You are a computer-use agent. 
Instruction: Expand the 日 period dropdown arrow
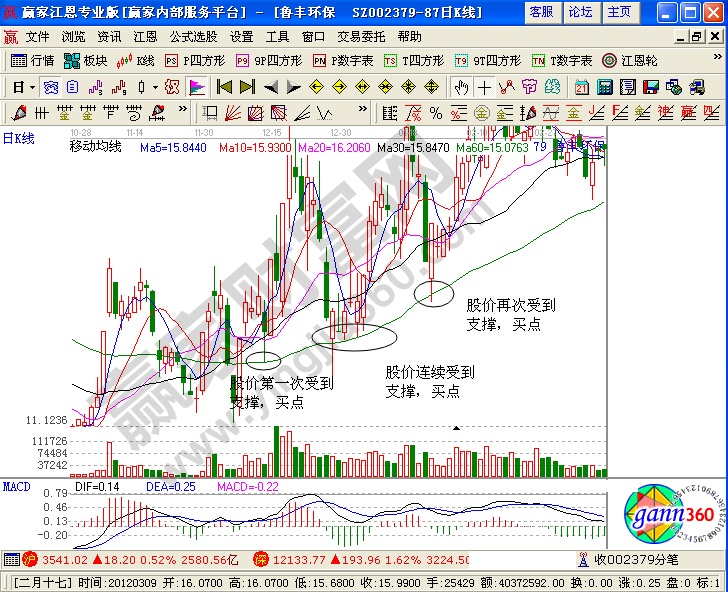[x=32, y=86]
